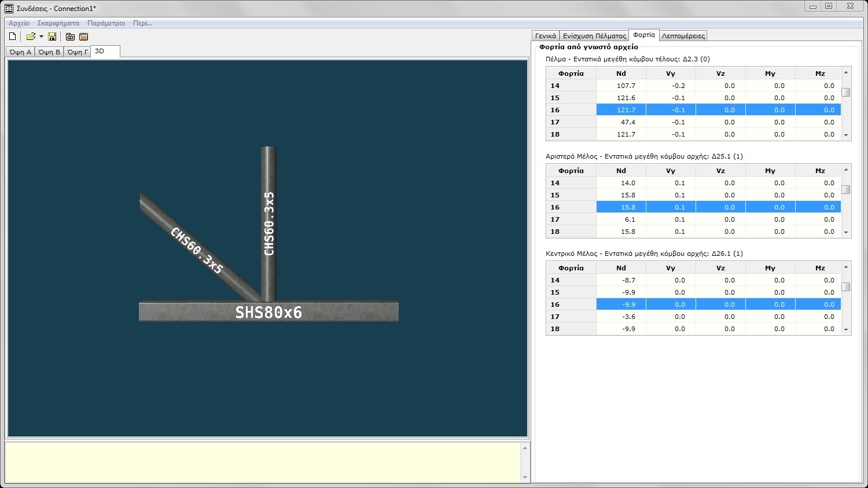The width and height of the screenshot is (868, 488).
Task: Switch to the Όψη Β view tab
Action: click(49, 52)
